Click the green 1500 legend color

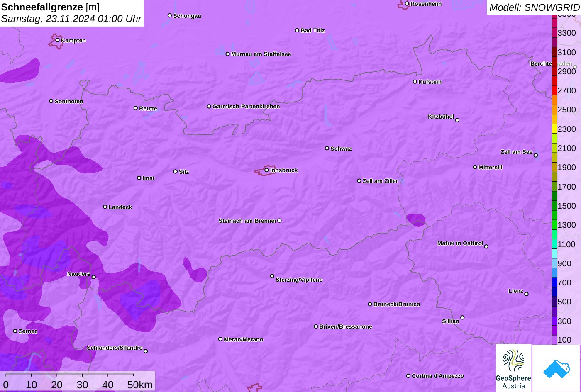pos(554,206)
